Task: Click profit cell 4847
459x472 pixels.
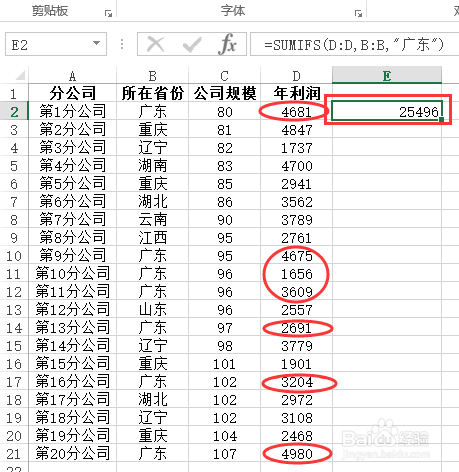Action: tap(296, 129)
